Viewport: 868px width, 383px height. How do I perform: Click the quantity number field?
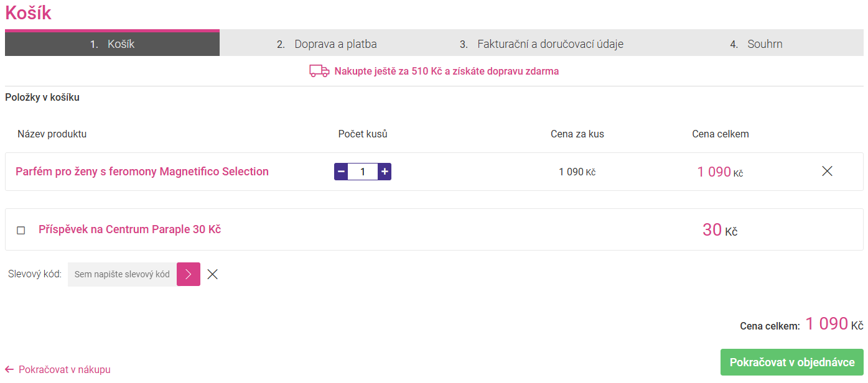(363, 172)
